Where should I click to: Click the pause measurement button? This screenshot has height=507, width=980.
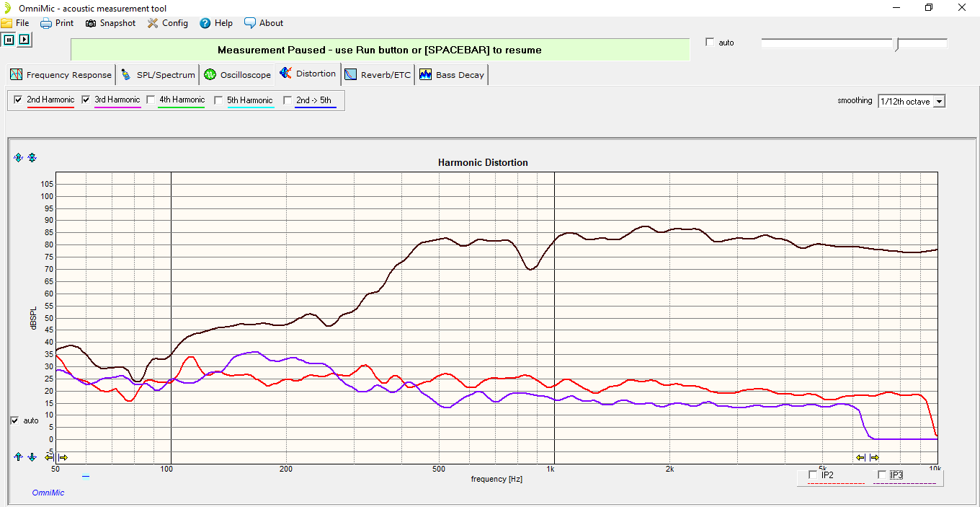(x=9, y=40)
